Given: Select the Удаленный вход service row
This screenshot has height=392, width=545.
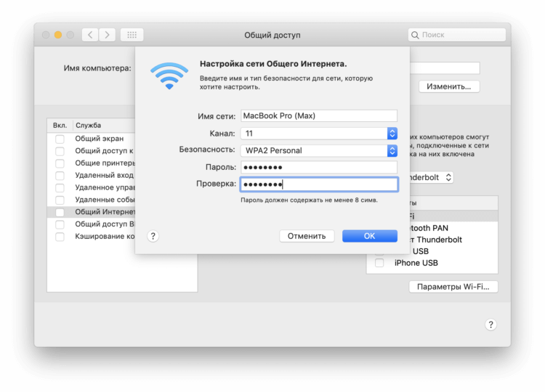Looking at the screenshot, I should click(x=92, y=176).
